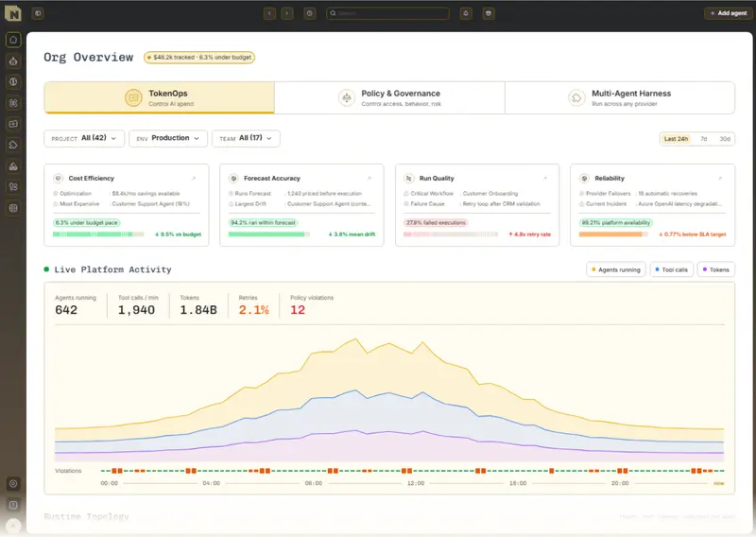Click the Cost Efficiency card icon
This screenshot has width=756, height=537.
coord(59,179)
